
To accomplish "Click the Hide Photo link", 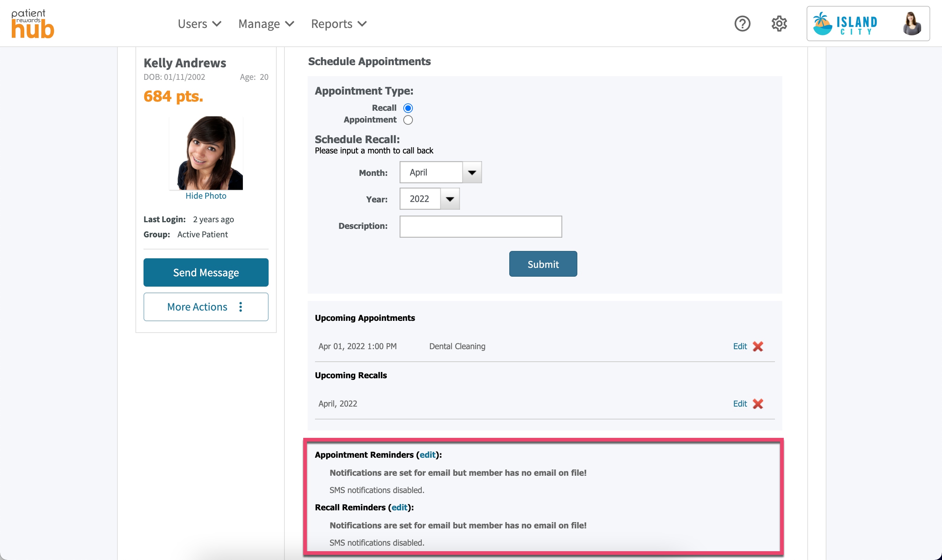I will pyautogui.click(x=206, y=196).
